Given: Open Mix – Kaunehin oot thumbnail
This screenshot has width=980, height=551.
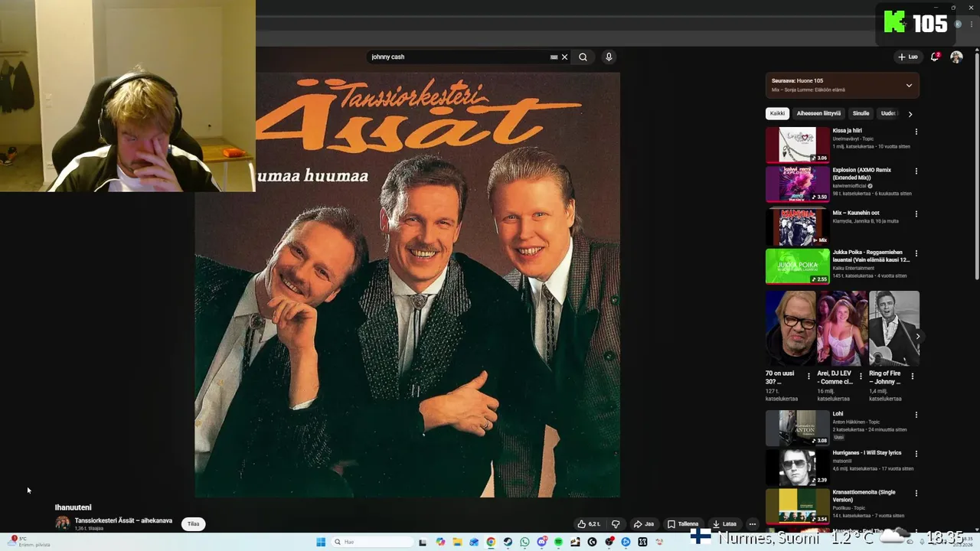Looking at the screenshot, I should point(797,227).
